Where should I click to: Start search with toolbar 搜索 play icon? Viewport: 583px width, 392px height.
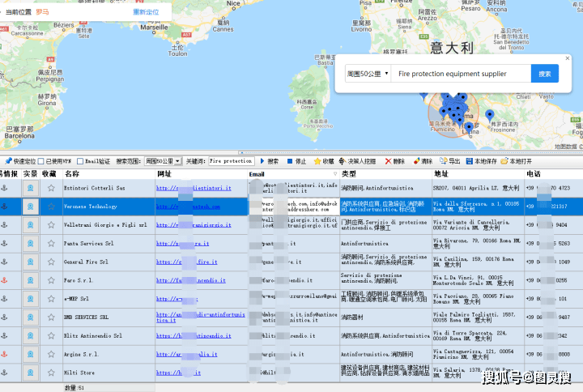point(264,161)
